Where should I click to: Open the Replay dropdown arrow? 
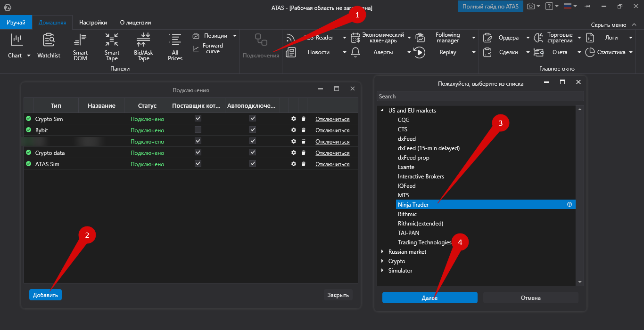(473, 52)
